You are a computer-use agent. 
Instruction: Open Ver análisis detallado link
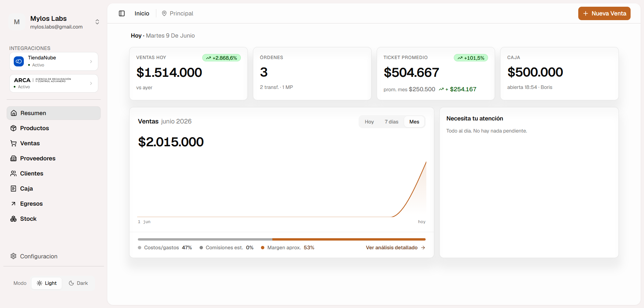pos(395,248)
